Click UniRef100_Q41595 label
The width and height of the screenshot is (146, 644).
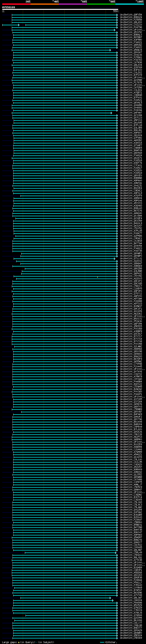click(131, 123)
